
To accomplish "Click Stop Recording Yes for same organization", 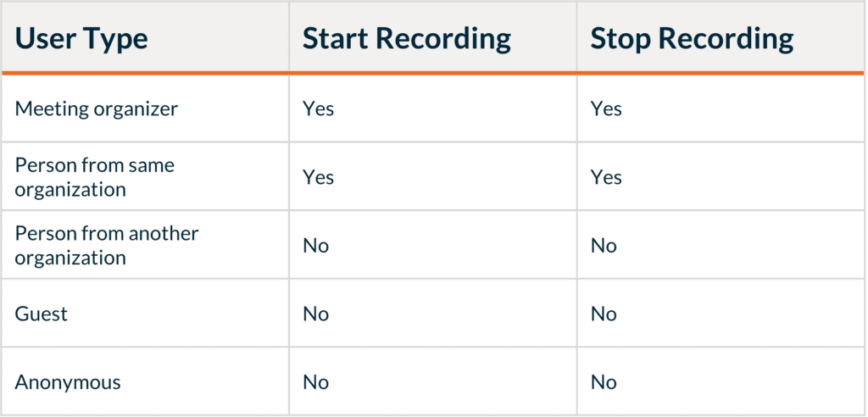I will point(606,177).
